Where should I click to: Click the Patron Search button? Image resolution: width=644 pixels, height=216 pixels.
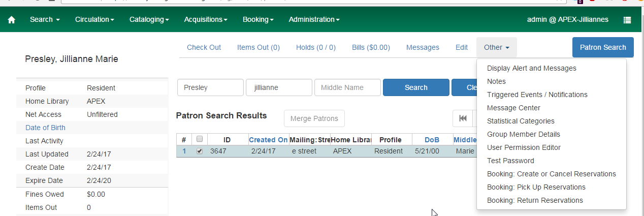click(x=603, y=47)
